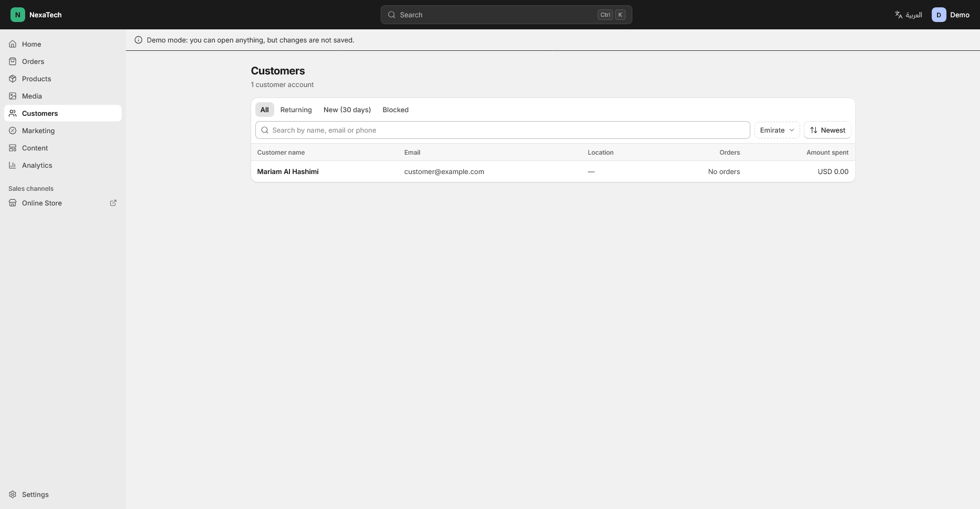
Task: Click the Settings gear icon
Action: coord(13,494)
